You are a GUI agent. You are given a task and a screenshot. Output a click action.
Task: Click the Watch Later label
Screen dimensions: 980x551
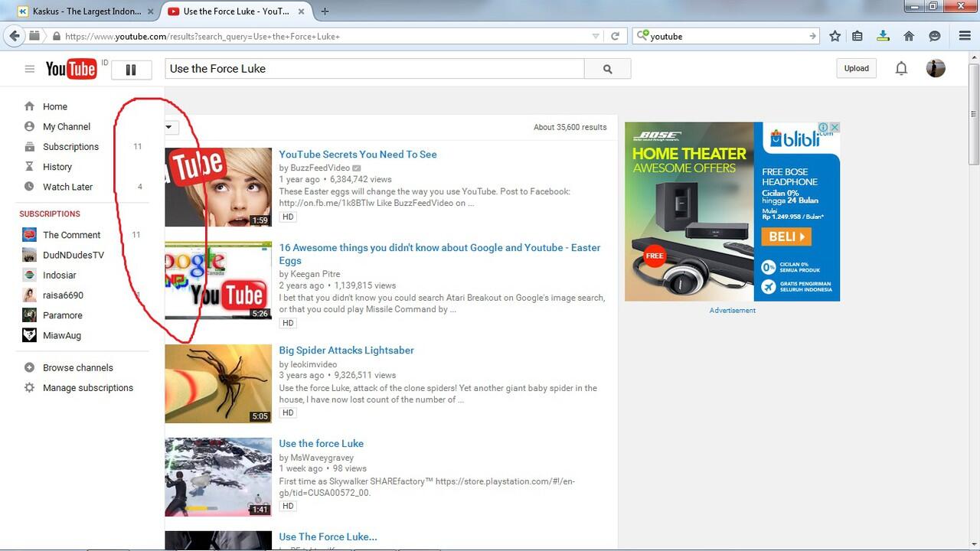(67, 187)
